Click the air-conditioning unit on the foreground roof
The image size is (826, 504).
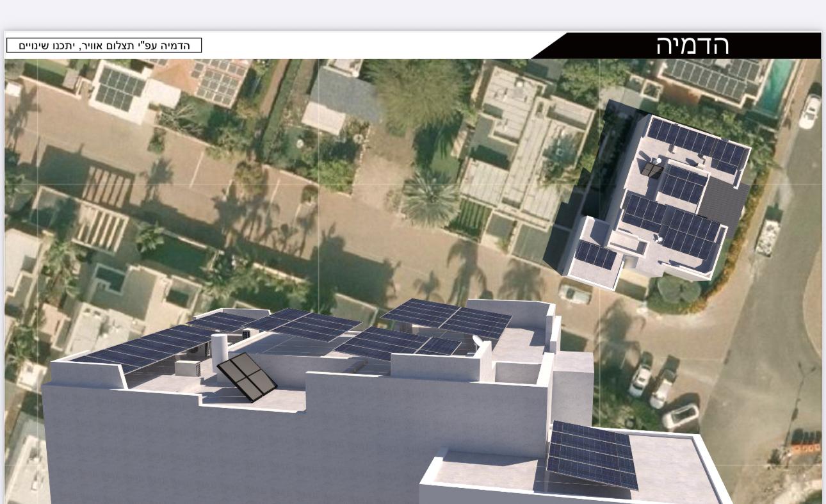(190, 368)
